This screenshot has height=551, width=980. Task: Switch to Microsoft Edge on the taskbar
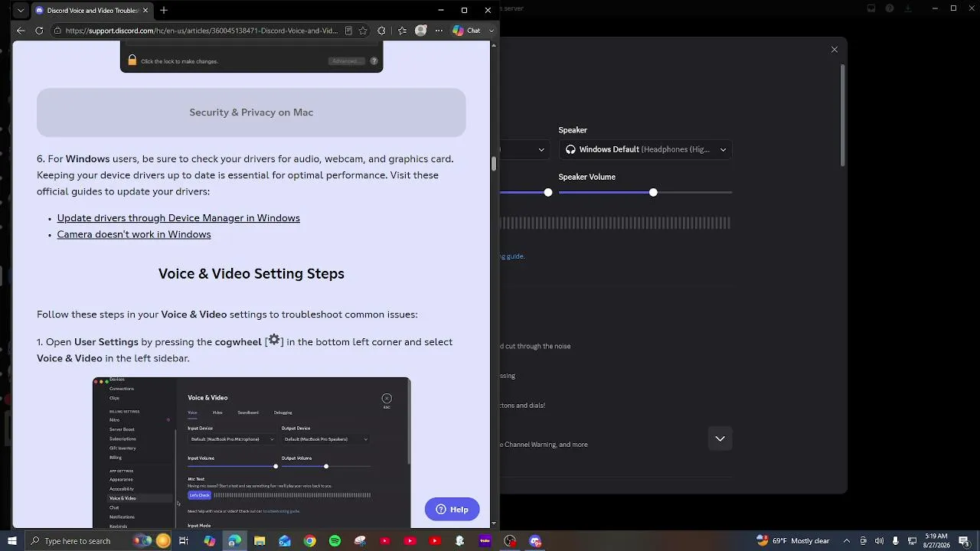click(234, 541)
